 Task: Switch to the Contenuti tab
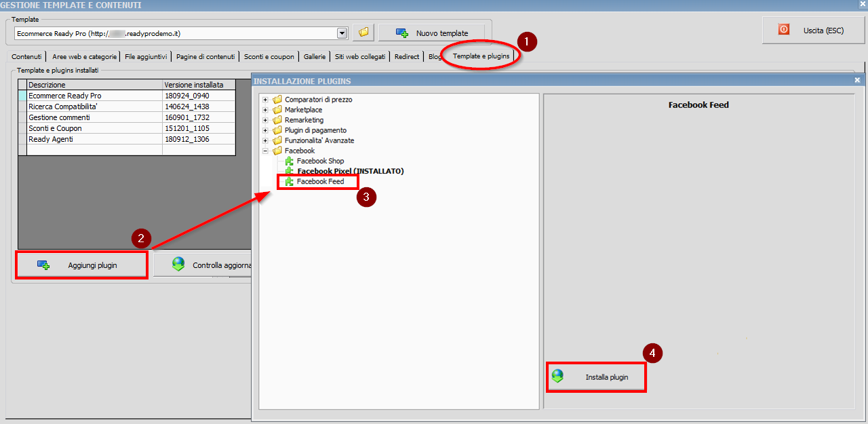click(x=26, y=57)
